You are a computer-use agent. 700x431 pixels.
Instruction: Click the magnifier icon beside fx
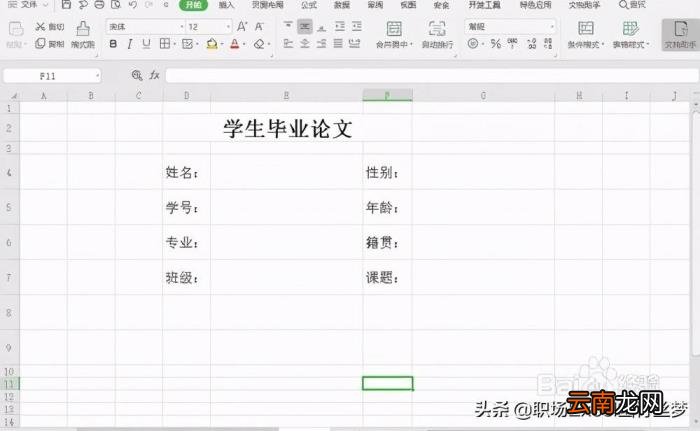pos(137,75)
